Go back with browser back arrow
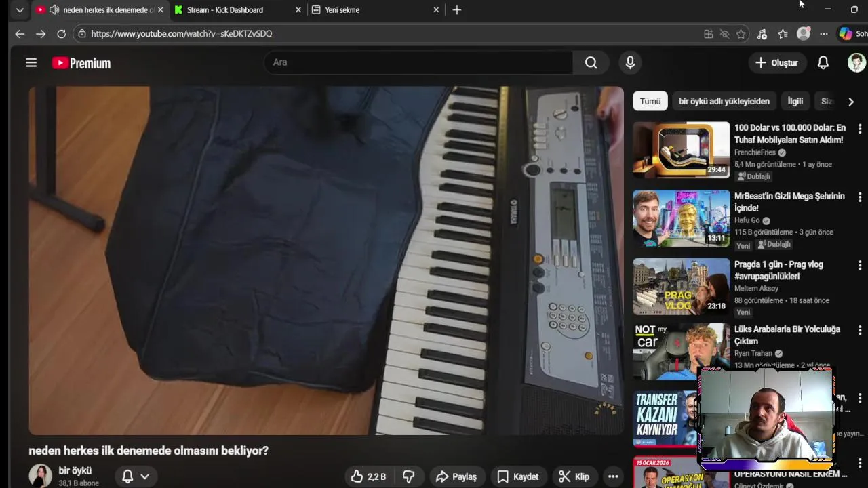Image resolution: width=868 pixels, height=488 pixels. (x=20, y=33)
